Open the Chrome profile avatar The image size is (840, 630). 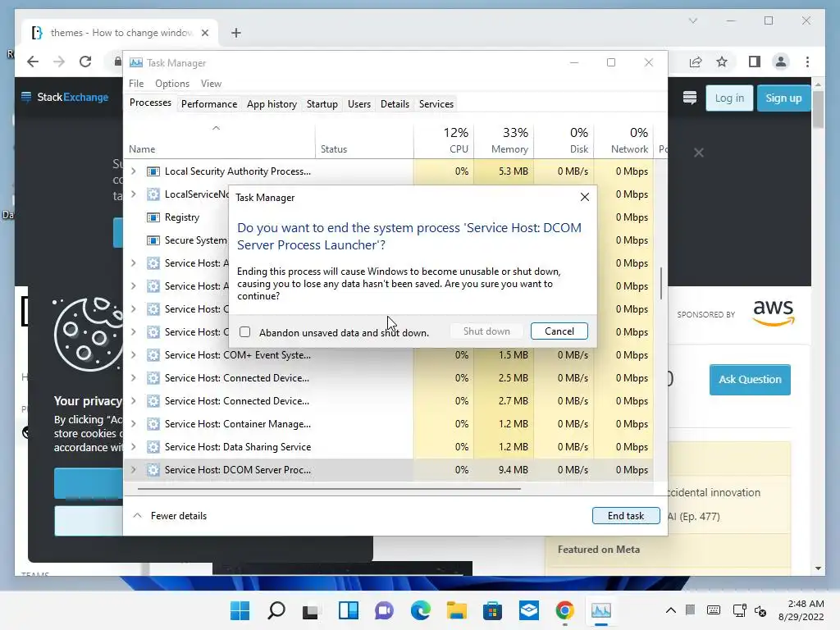781,62
